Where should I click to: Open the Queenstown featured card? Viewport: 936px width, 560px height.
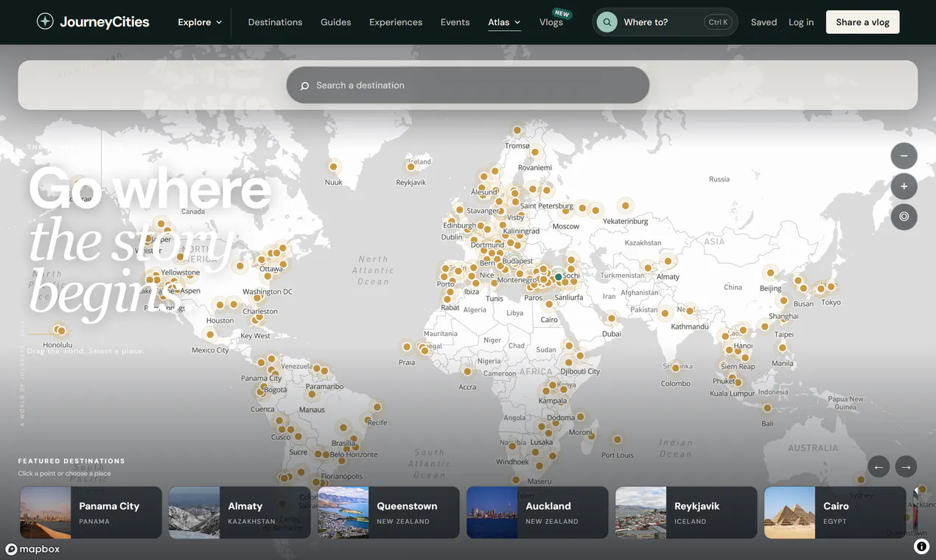[388, 512]
